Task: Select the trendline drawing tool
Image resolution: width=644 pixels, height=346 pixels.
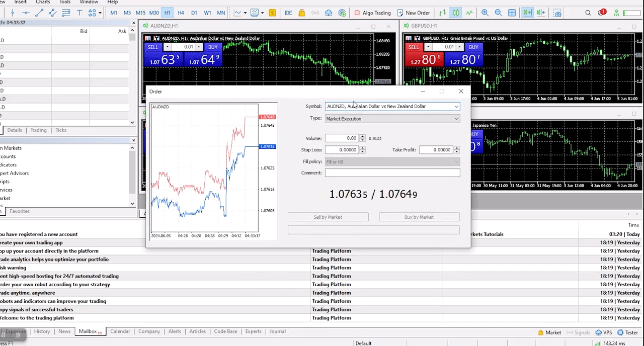Action: click(x=39, y=13)
